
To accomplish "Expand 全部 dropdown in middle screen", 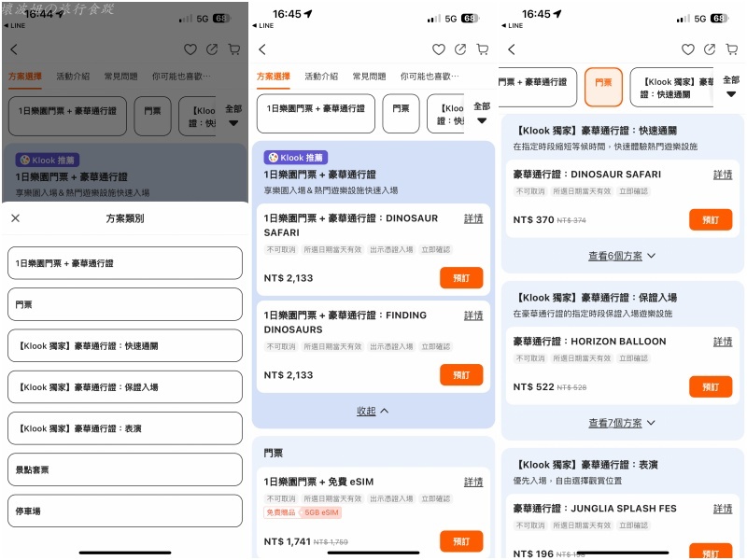I will (x=482, y=113).
